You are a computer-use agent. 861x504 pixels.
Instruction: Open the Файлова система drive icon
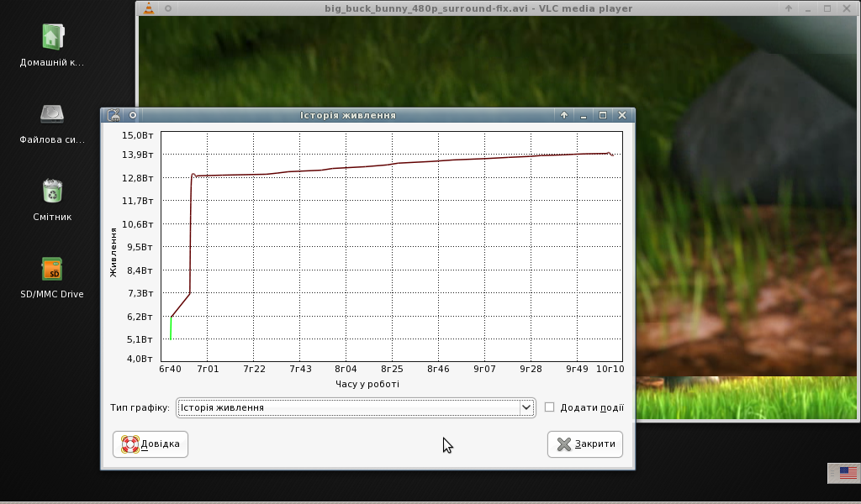[x=52, y=114]
